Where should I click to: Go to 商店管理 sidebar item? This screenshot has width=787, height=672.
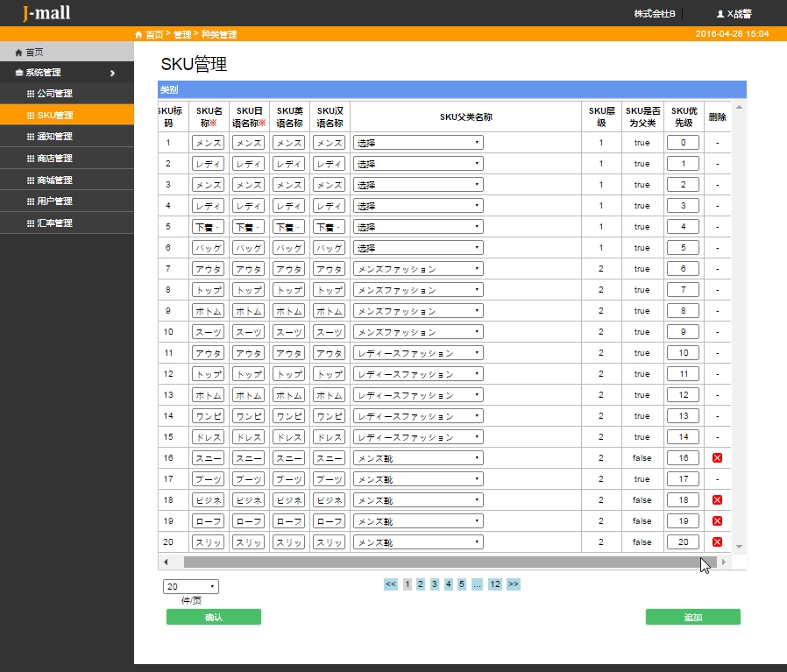(x=54, y=159)
